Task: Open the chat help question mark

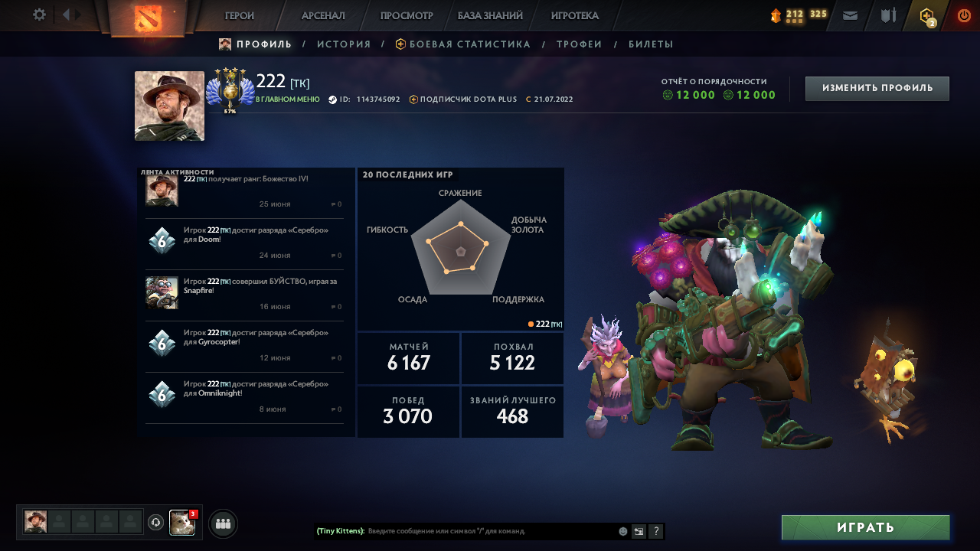Action: click(x=656, y=531)
